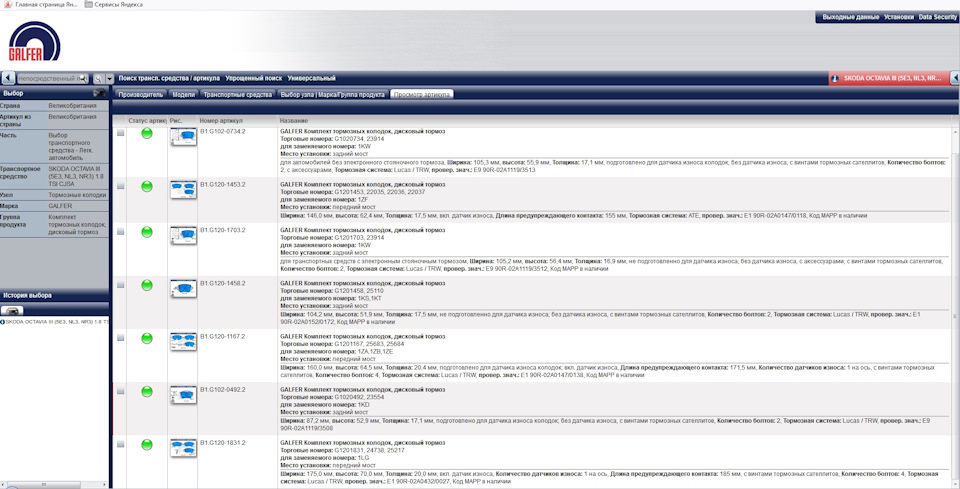Click green status light of B1.G120-1167.2
Viewport: 960px width, 489px height.
147,338
